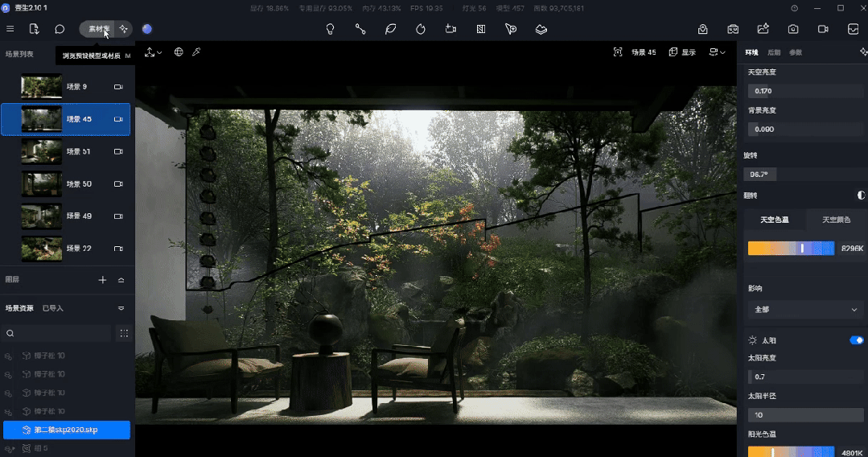Screen dimensions: 868x457
Task: Open the chat bubble icon in toolbar
Action: 60,29
